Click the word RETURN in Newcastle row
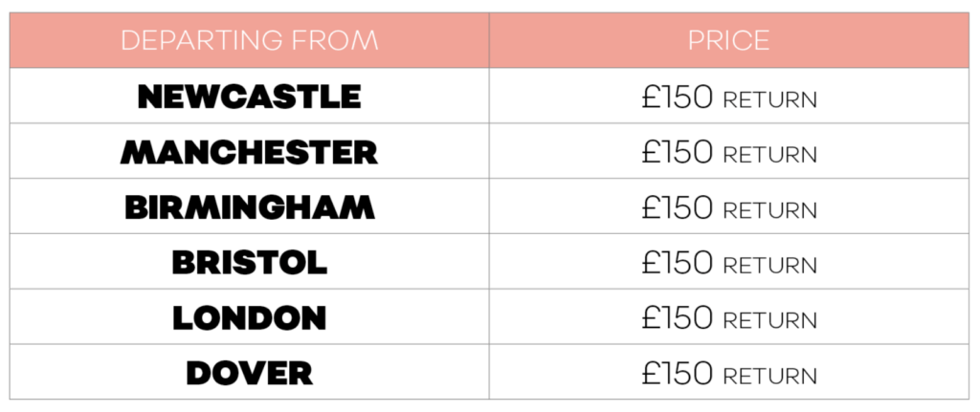This screenshot has height=412, width=980. [770, 99]
